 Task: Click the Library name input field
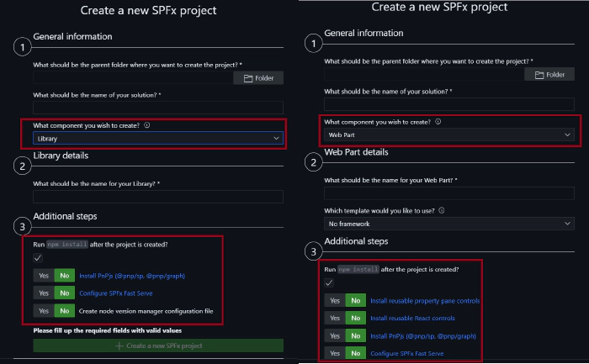(x=157, y=197)
